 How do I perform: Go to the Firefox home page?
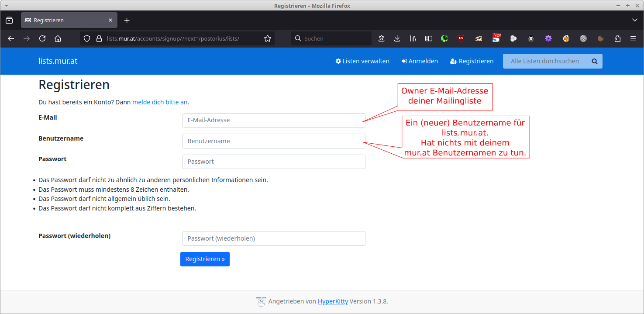pos(58,38)
